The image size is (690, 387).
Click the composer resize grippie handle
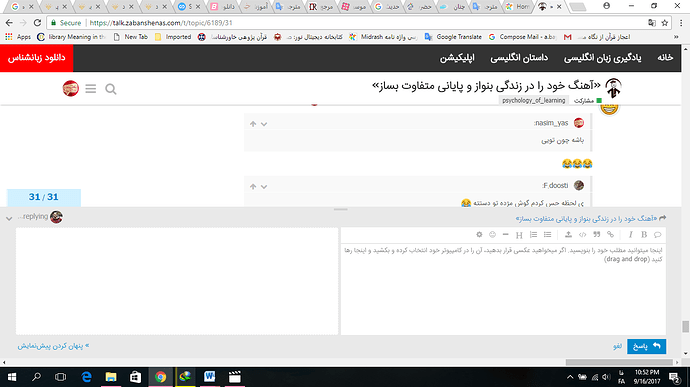tap(341, 210)
